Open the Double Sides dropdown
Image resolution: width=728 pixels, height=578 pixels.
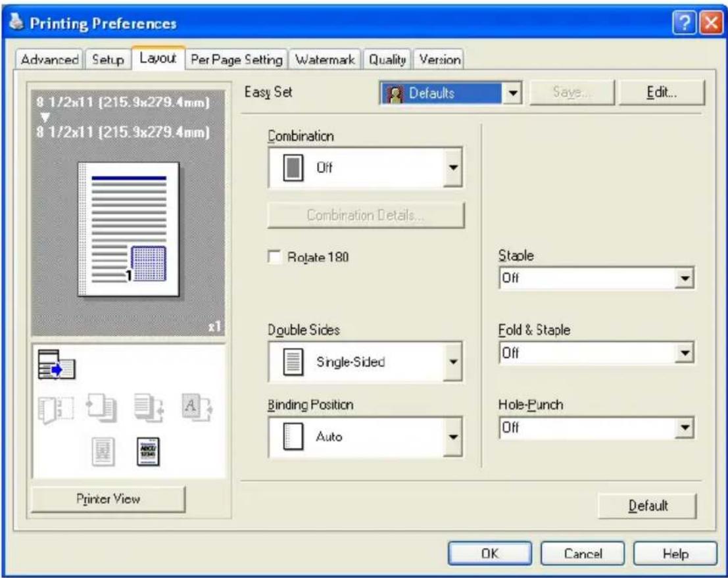[452, 362]
